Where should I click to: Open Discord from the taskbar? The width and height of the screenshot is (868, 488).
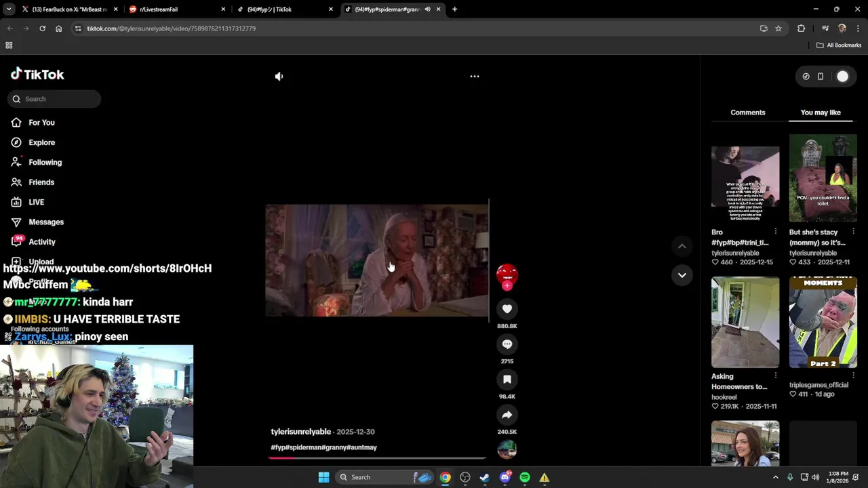pyautogui.click(x=505, y=477)
